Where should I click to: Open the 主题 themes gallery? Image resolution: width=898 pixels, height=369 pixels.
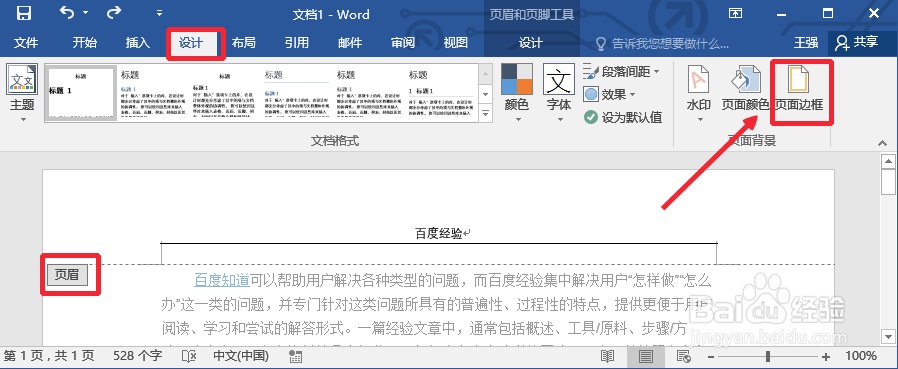[x=22, y=93]
